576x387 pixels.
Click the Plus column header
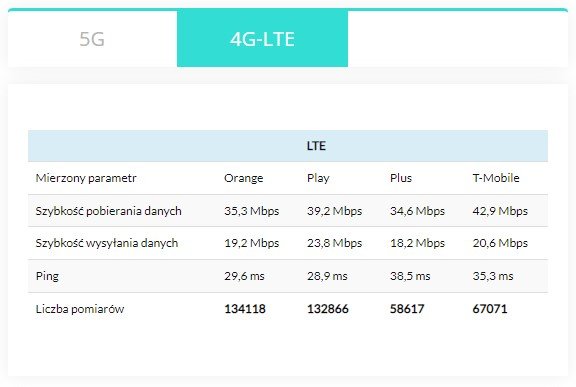click(x=401, y=178)
